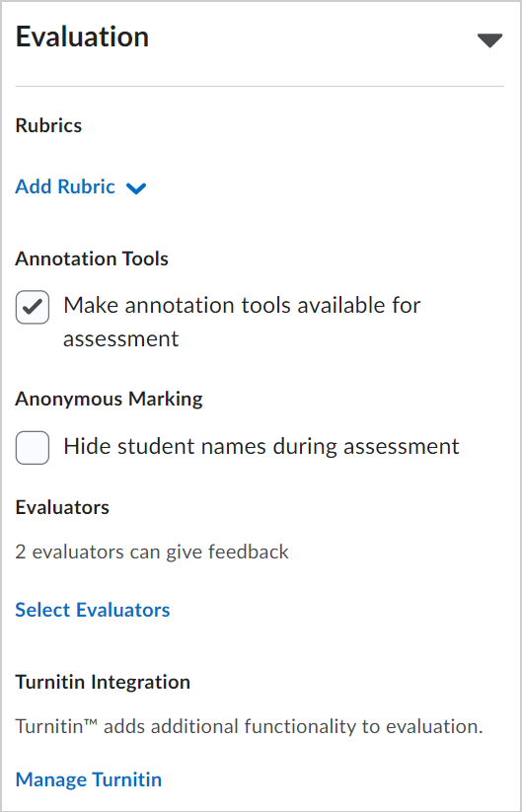522x812 pixels.
Task: Click the Turnitin additional functionality description
Action: click(249, 726)
